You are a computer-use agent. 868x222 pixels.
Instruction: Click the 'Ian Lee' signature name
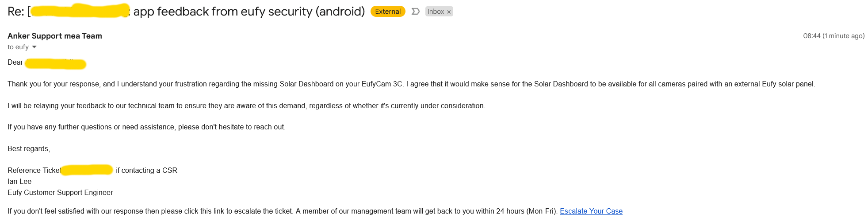(19, 181)
